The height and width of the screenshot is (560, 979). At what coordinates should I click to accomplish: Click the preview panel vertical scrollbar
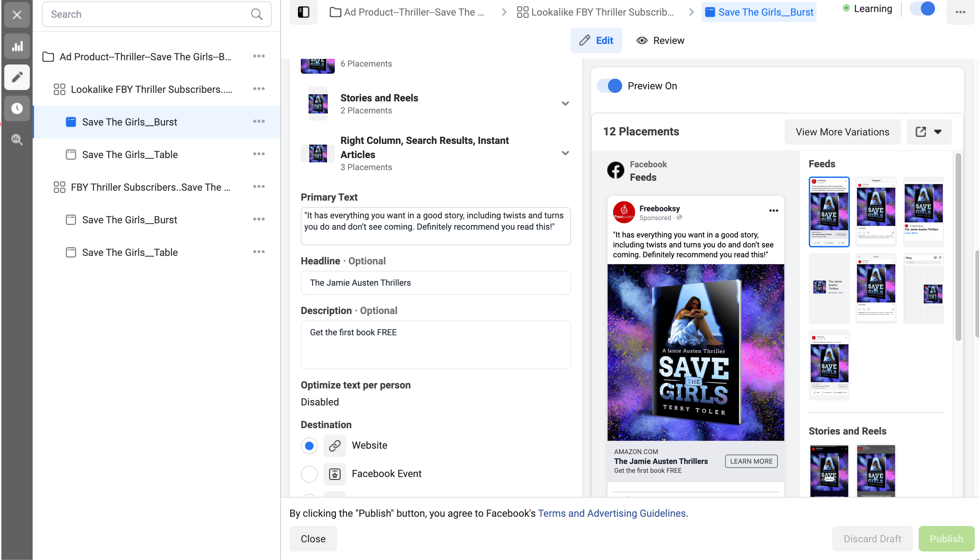point(958,247)
